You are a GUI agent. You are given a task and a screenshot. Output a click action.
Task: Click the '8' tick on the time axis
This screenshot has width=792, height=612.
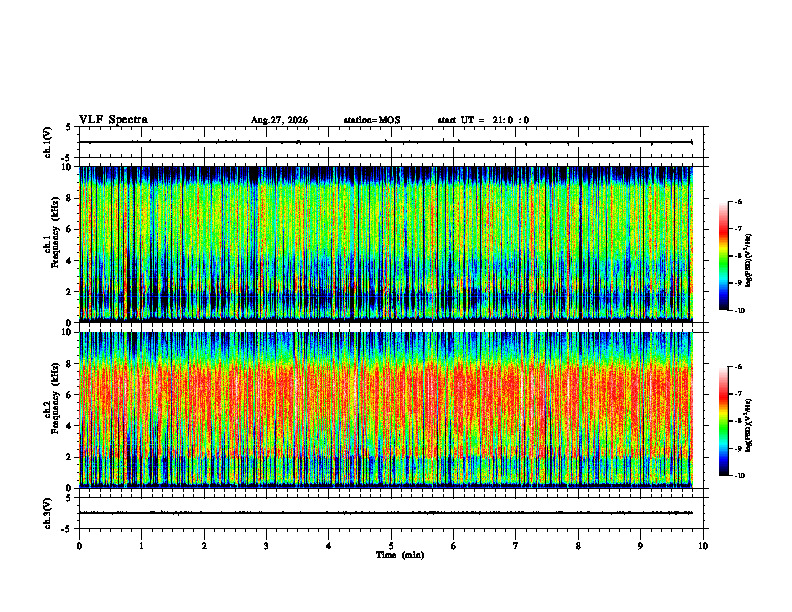click(578, 546)
